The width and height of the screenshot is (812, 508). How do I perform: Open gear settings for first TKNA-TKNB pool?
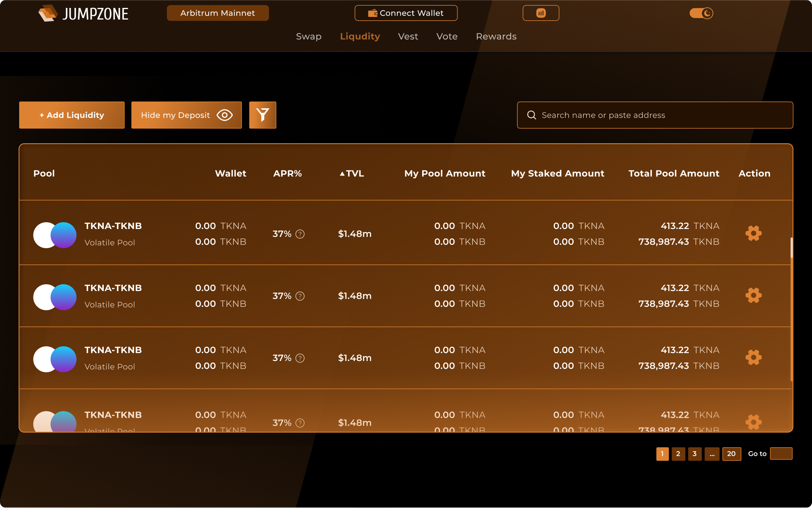tap(753, 233)
